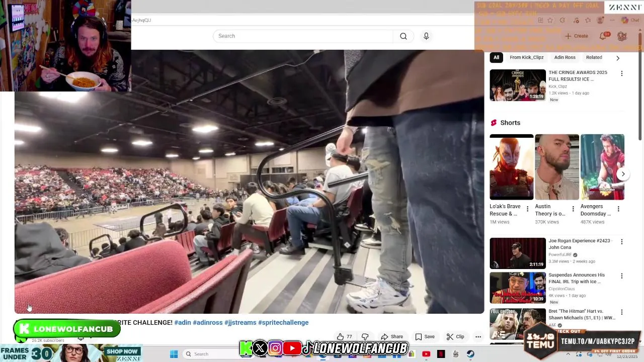This screenshot has height=362, width=644.
Task: Open YouTube account avatar menu
Action: coord(622,36)
